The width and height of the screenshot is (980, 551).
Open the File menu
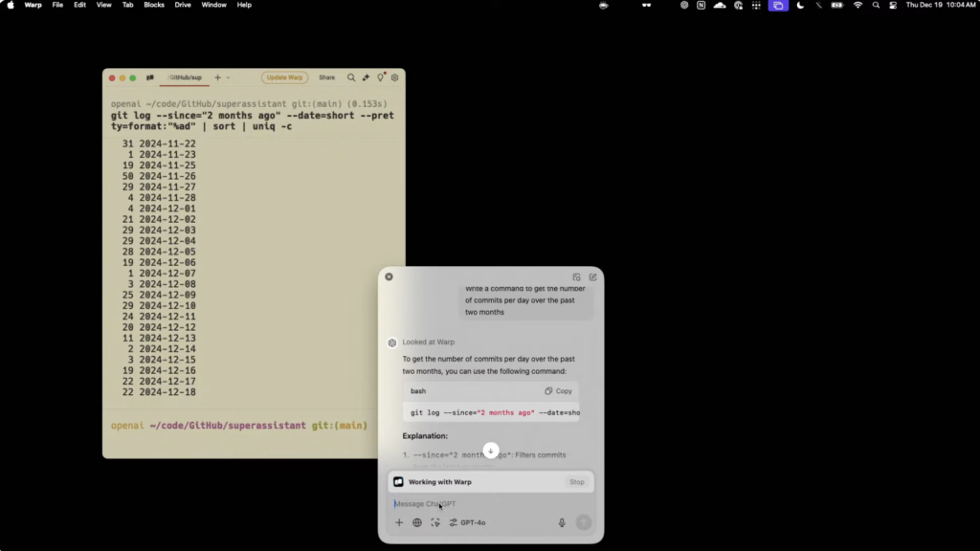(57, 5)
